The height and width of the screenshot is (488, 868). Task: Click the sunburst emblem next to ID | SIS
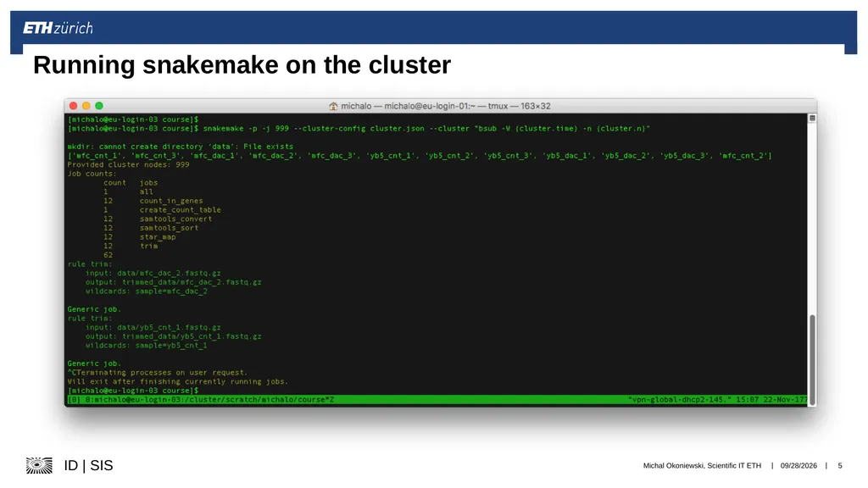click(x=39, y=466)
